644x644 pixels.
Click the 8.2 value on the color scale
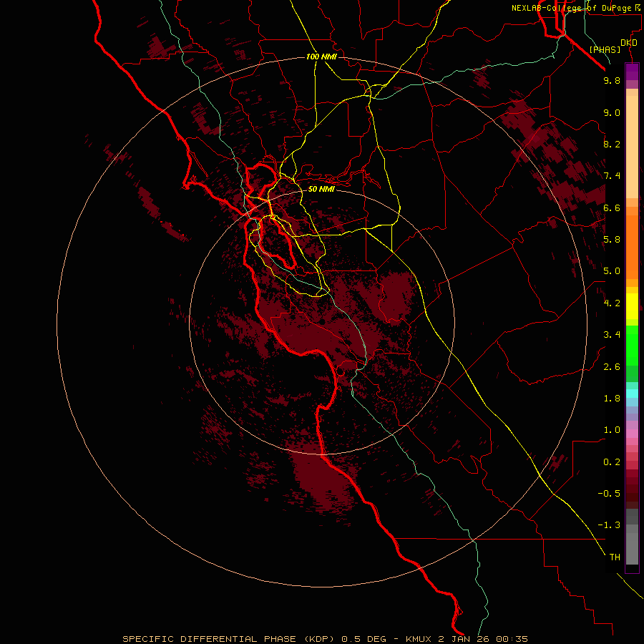(x=612, y=144)
